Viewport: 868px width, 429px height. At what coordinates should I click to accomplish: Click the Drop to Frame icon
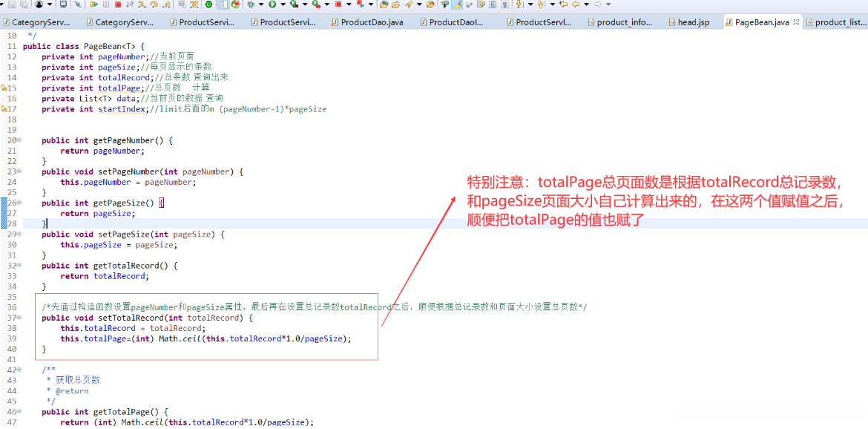click(x=182, y=4)
